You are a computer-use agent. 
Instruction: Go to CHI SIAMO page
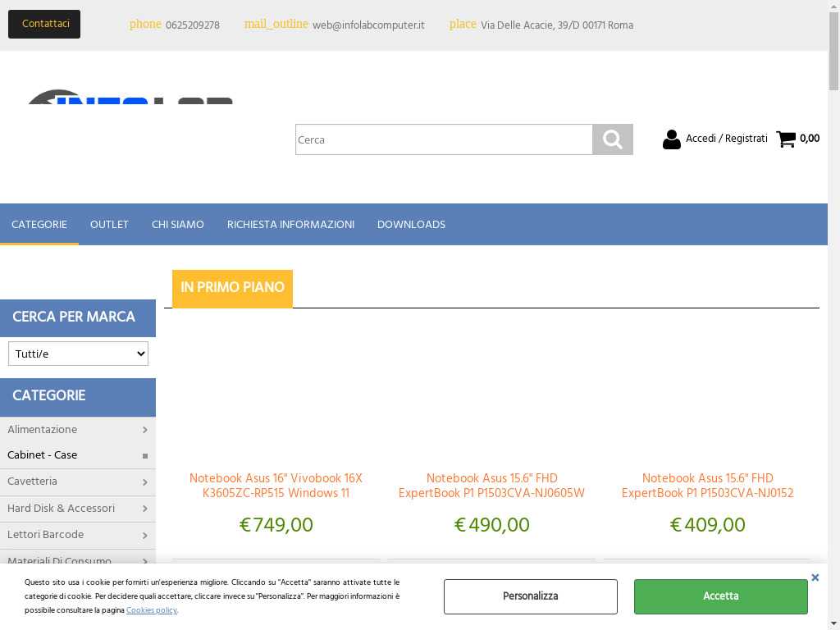177,225
